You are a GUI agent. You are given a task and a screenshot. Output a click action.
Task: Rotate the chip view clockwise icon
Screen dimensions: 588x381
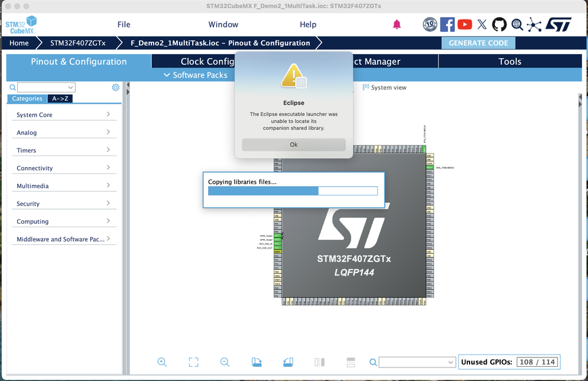pos(256,362)
